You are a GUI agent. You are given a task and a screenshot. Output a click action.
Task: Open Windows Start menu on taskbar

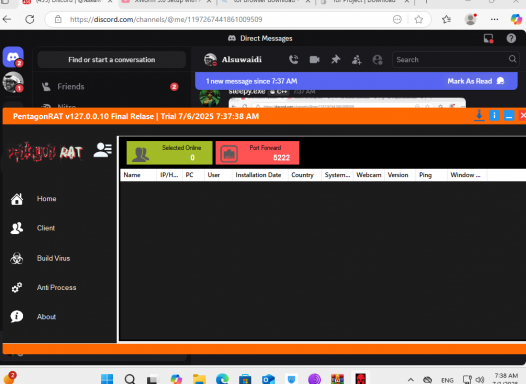pos(107,379)
